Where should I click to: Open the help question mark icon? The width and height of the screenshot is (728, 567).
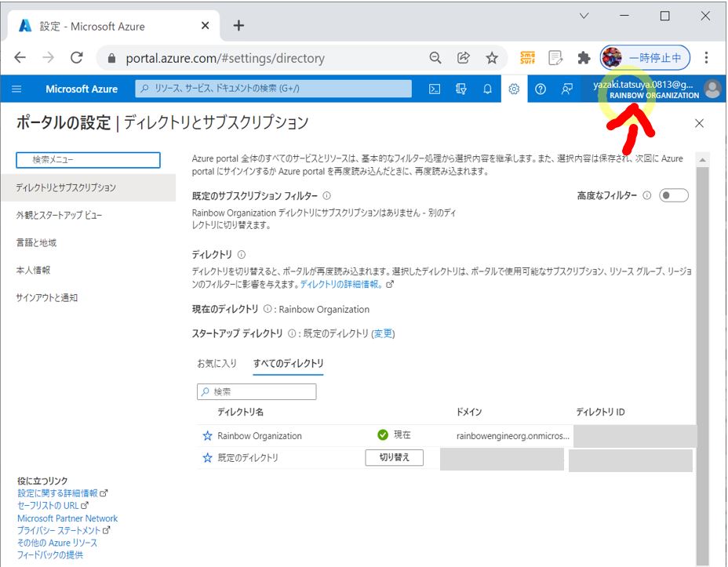click(540, 89)
